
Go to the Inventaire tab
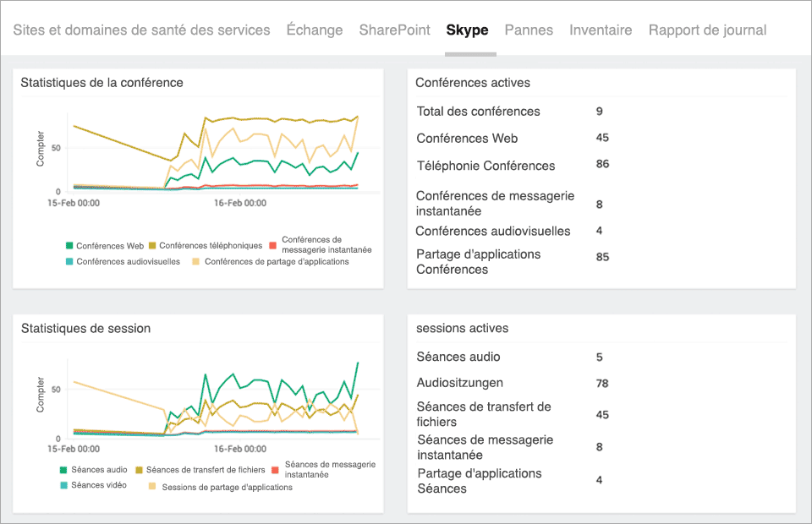pyautogui.click(x=601, y=30)
